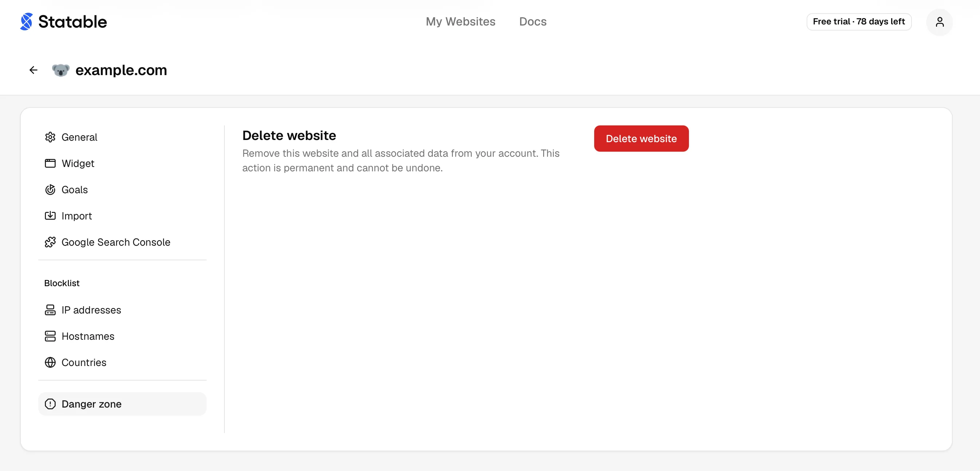This screenshot has width=980, height=471.
Task: Switch to the Goals tab
Action: click(x=122, y=190)
